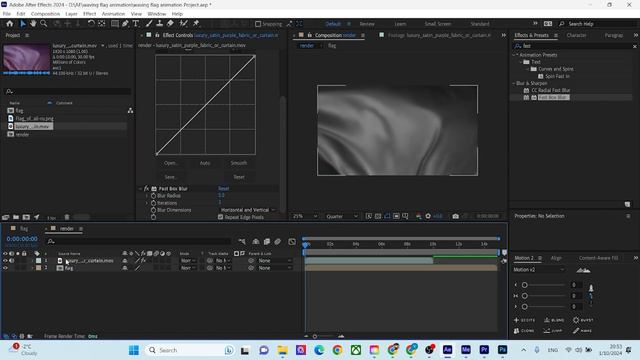
Task: Collapse the Blur & Sharpen category
Action: (x=514, y=83)
